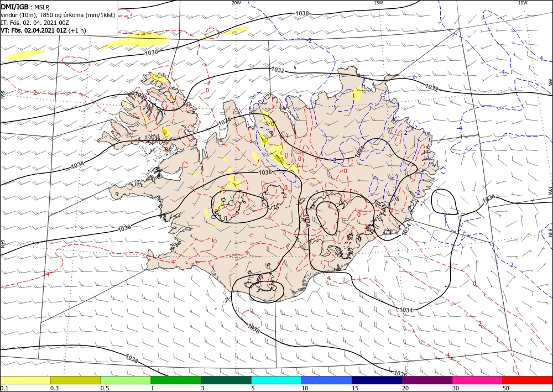This screenshot has width=553, height=392.
Task: Choose the blue 10–15 legend swatch
Action: pos(327,380)
